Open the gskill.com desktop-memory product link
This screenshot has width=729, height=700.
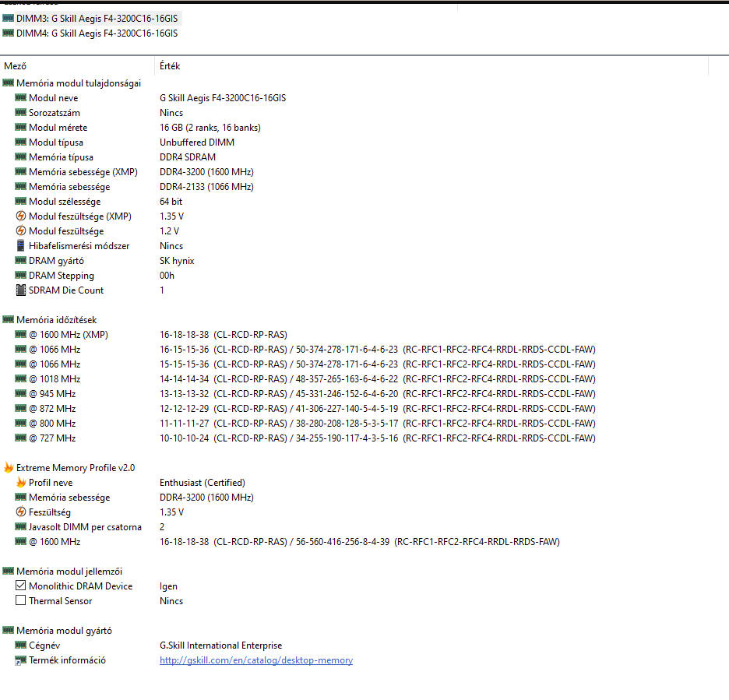pyautogui.click(x=256, y=660)
